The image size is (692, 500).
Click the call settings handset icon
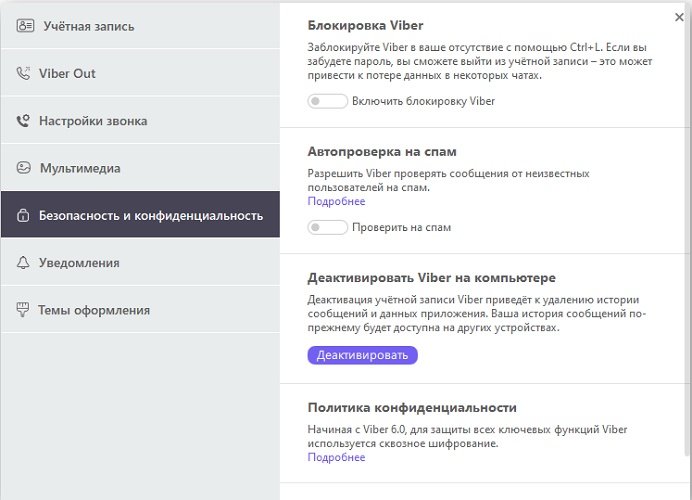point(23,120)
